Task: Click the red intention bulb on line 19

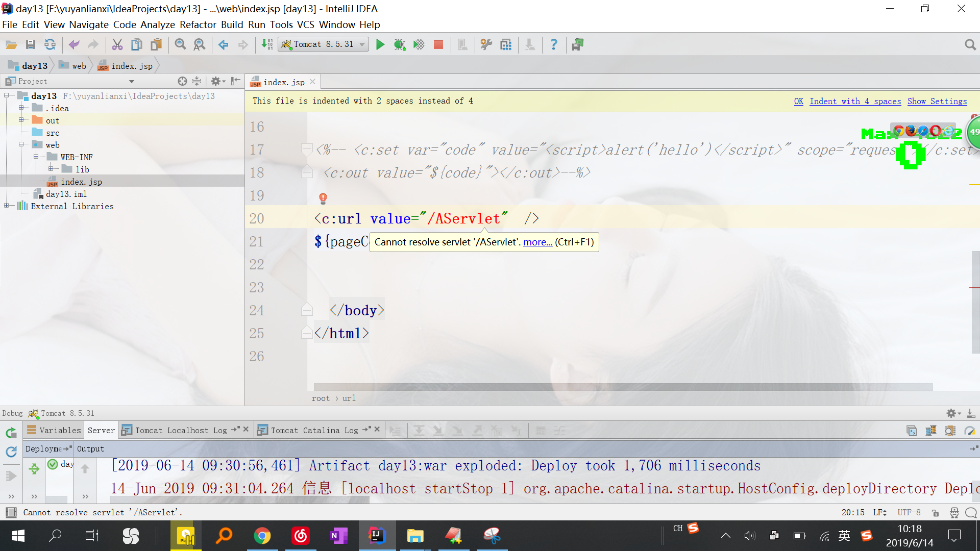Action: [x=323, y=198]
